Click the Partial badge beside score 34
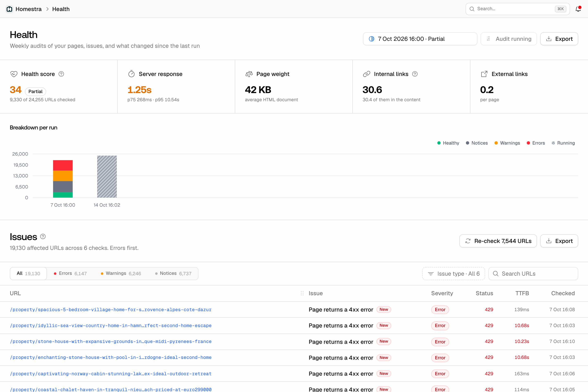 [x=36, y=91]
